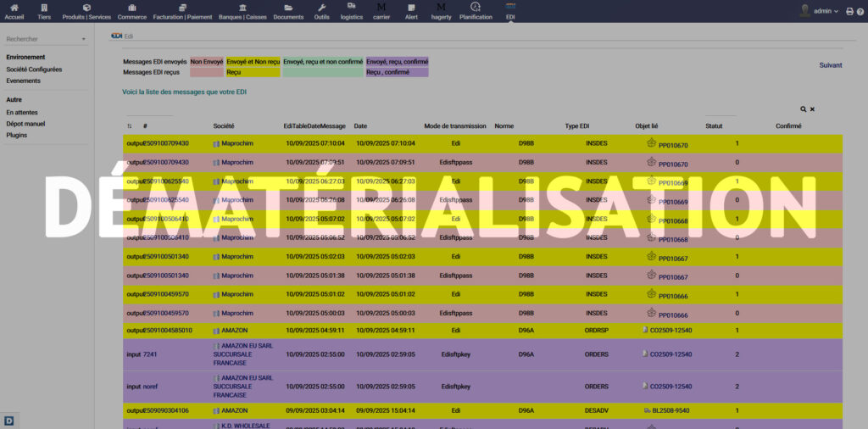Click the print icon in top bar
The height and width of the screenshot is (429, 868).
pos(849,11)
